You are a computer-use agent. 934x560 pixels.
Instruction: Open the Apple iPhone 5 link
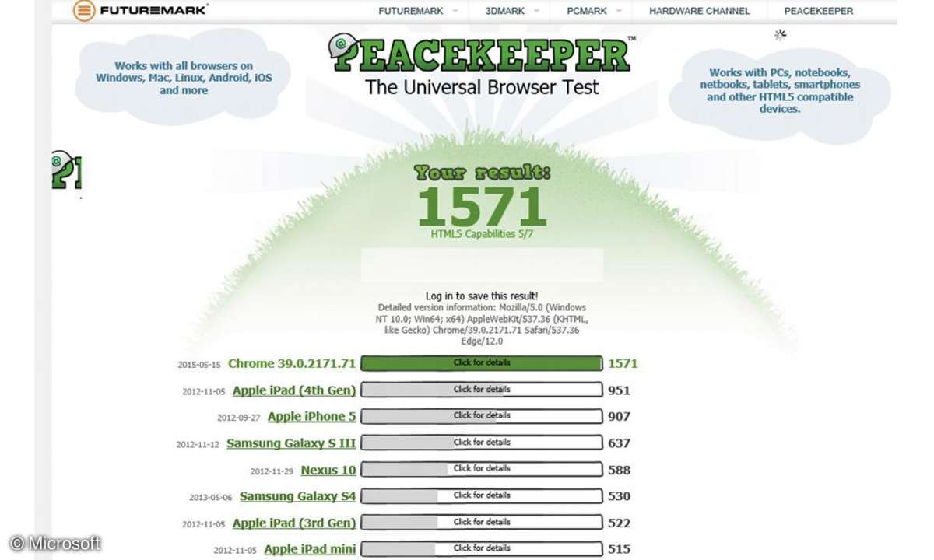[x=311, y=417]
